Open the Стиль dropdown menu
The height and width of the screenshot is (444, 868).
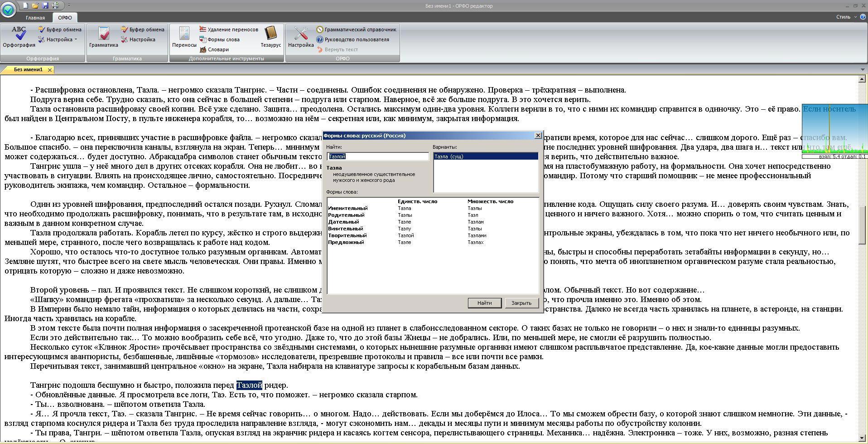click(x=845, y=17)
